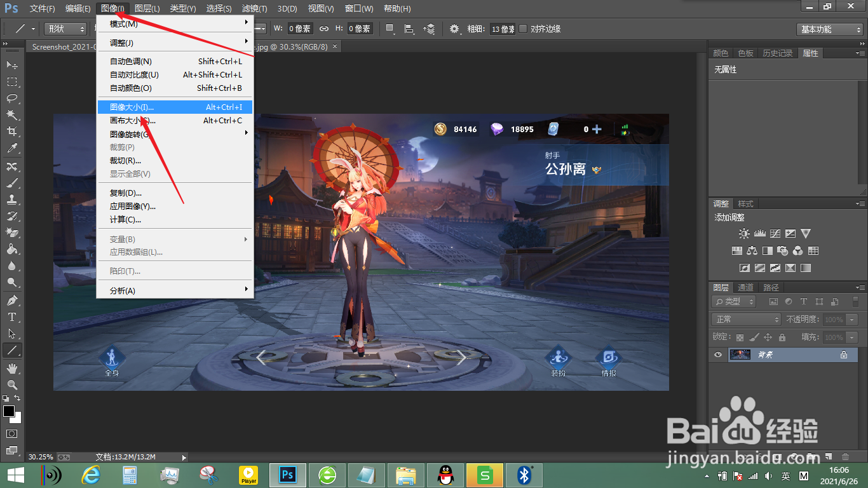Click the link width and height icon
868x488 pixels.
(324, 29)
